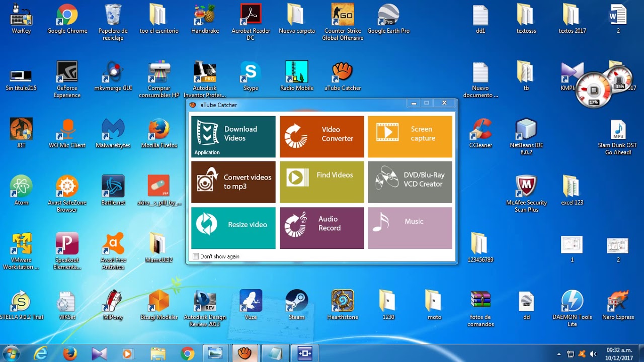Open DVD/Blu-Ray VCD Creator
This screenshot has width=644, height=362.
[410, 182]
